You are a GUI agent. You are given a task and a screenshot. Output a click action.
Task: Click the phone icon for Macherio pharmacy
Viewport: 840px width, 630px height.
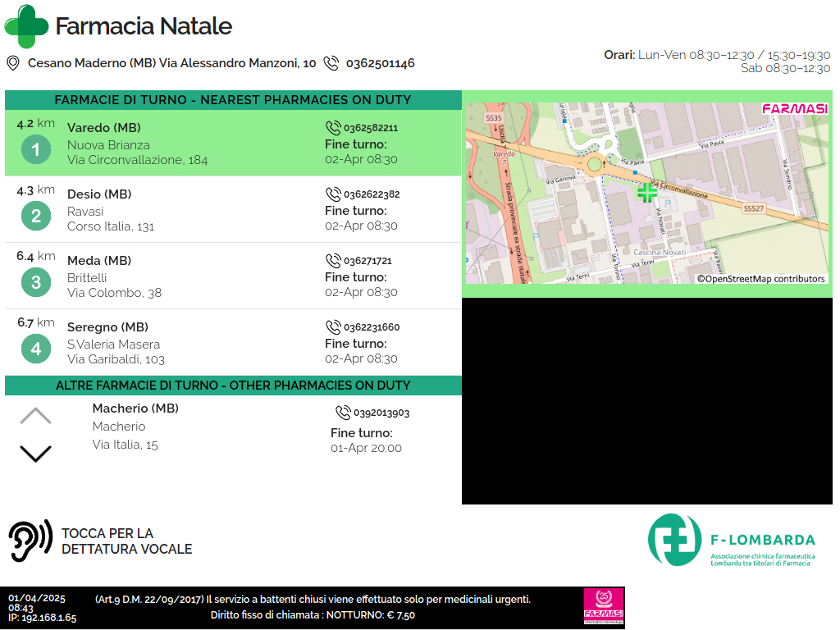(x=343, y=413)
